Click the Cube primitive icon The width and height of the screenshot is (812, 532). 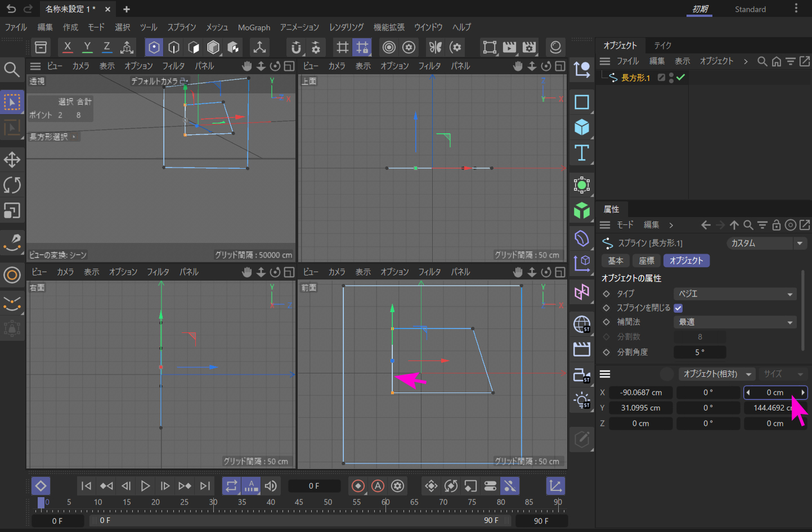pyautogui.click(x=581, y=127)
